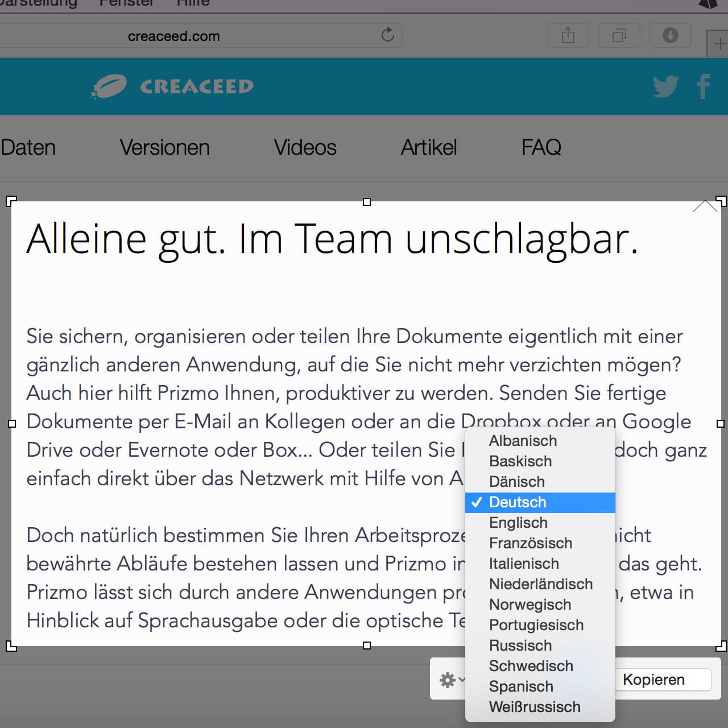Open the Safari downloads icon

(x=670, y=35)
